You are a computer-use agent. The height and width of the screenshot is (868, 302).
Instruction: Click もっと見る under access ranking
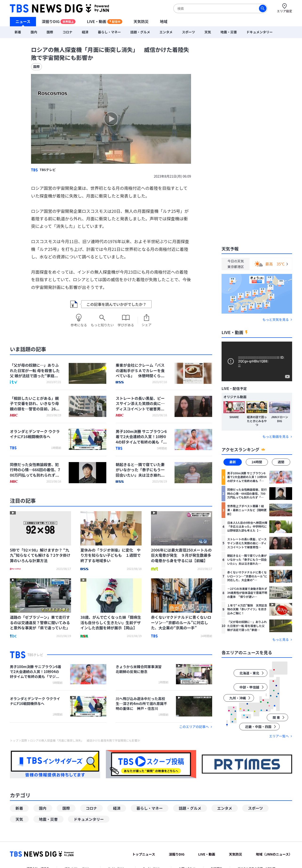click(x=282, y=639)
